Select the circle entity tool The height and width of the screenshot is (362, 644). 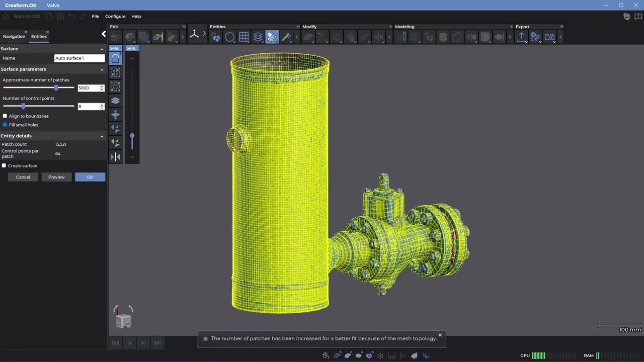(230, 37)
